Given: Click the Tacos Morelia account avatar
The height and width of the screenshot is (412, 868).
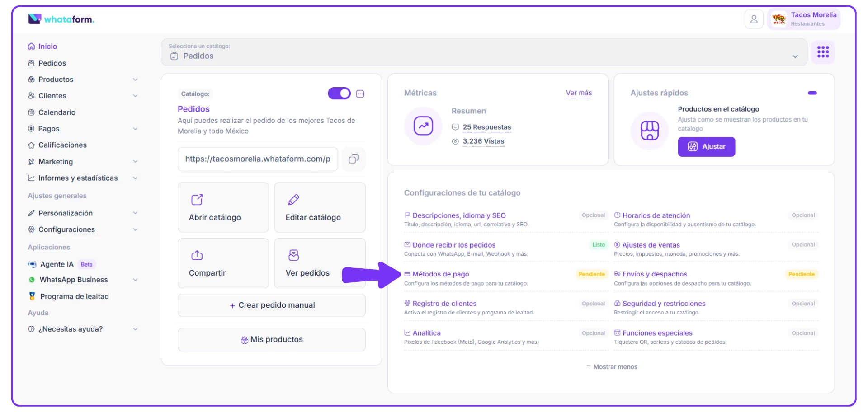Looking at the screenshot, I should point(779,19).
